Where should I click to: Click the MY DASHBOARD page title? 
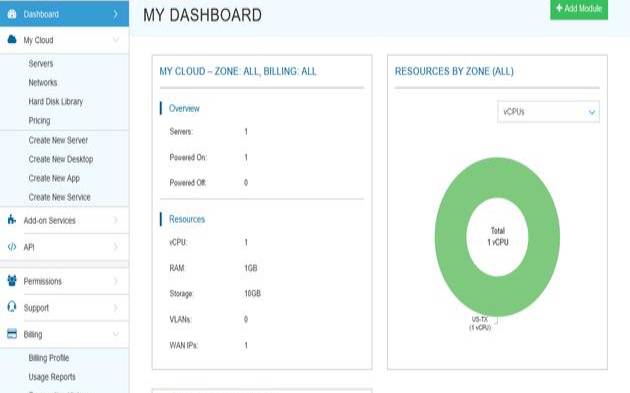pos(202,15)
